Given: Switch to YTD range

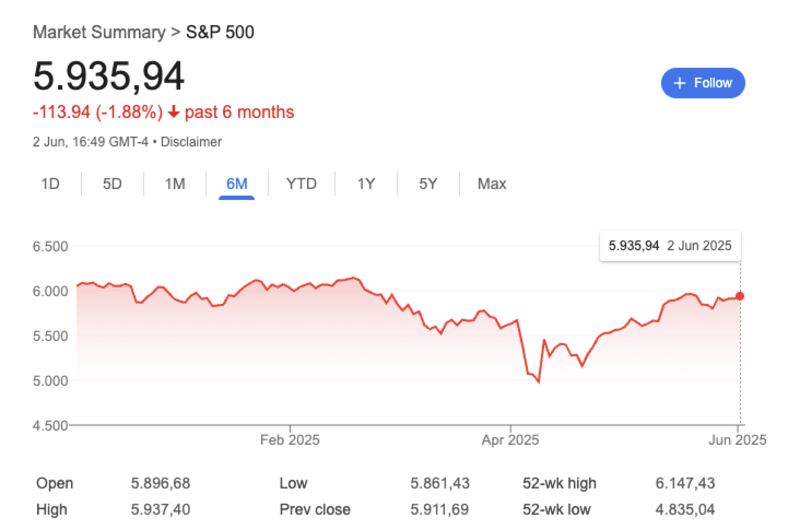Looking at the screenshot, I should pos(301,184).
